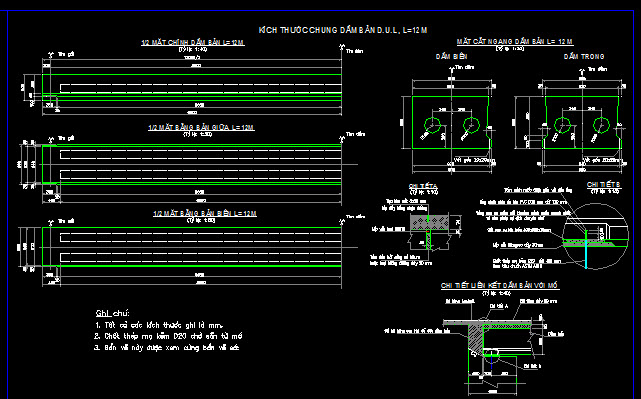Select the 1/2 MẶT BẰNG BẢN BIÊN L=12M heading
The height and width of the screenshot is (399, 641).
coord(205,213)
